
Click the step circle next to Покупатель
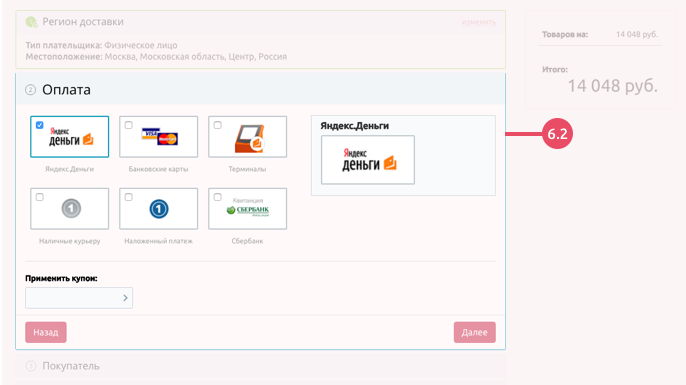click(x=31, y=366)
